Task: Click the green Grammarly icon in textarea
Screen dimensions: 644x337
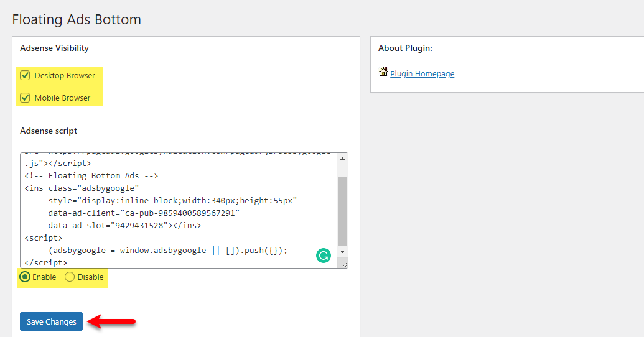Action: [324, 256]
